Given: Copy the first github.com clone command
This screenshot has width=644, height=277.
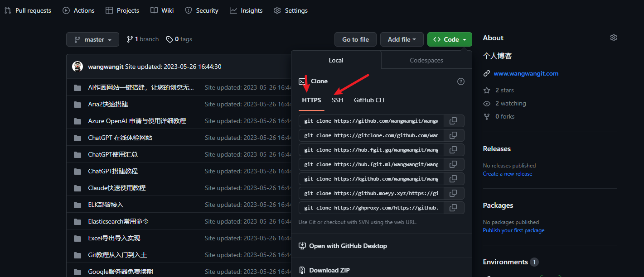Looking at the screenshot, I should pos(453,121).
